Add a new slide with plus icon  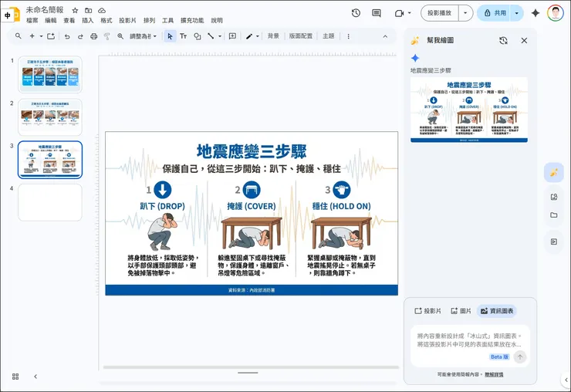(32, 36)
